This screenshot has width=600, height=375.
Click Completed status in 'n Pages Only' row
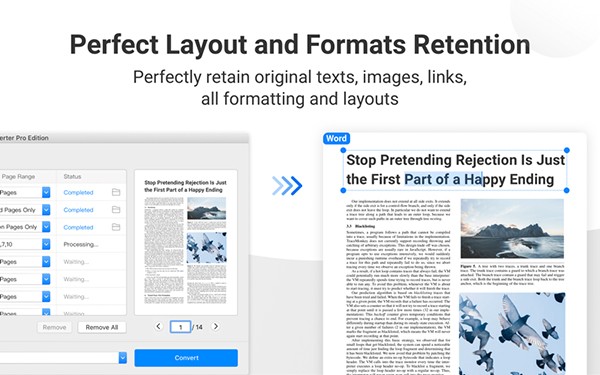[78, 227]
